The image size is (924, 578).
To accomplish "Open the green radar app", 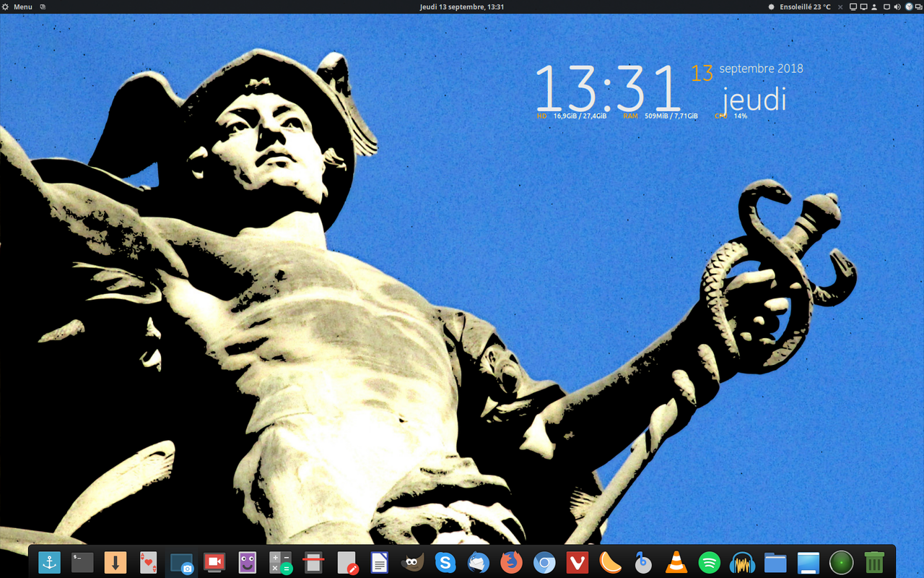I will 842,562.
